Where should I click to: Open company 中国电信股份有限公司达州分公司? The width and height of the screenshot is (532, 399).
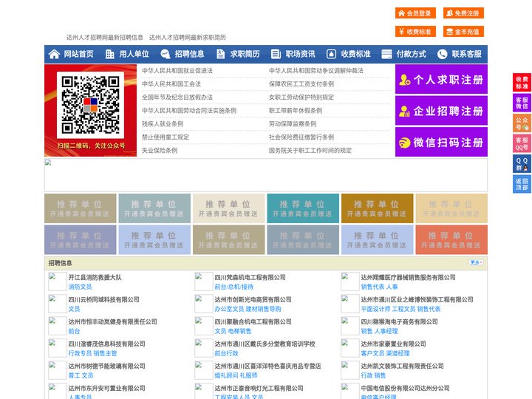click(x=405, y=388)
